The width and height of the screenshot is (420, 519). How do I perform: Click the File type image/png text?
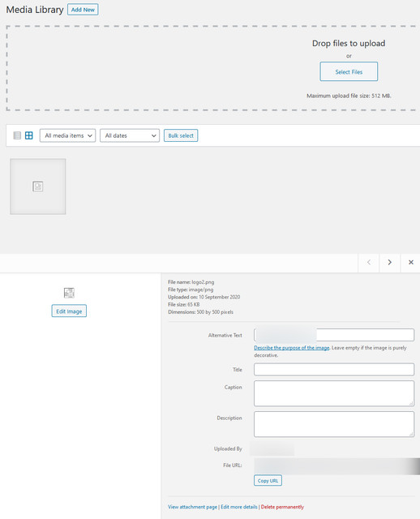pyautogui.click(x=191, y=290)
